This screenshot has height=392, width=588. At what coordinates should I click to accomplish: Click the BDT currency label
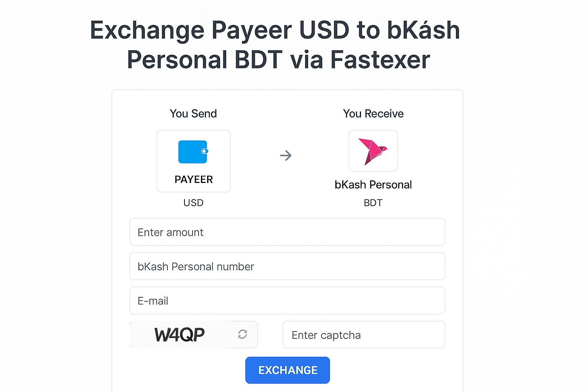[x=373, y=203]
